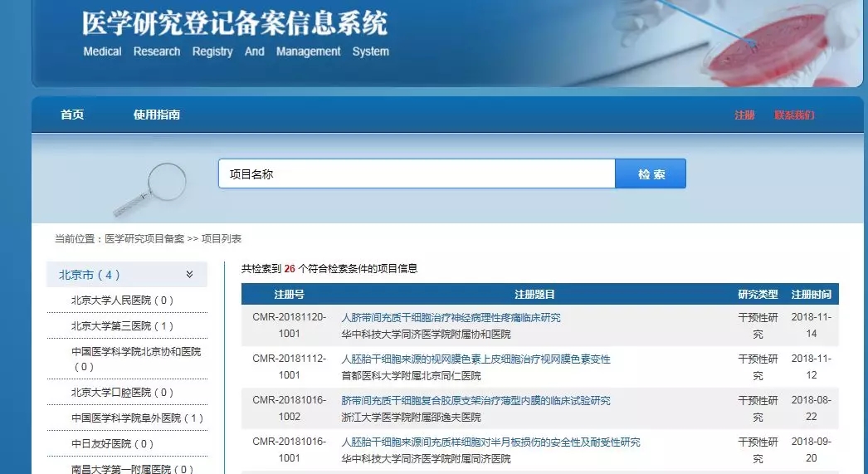Screen dimensions: 868x474
Task: Collapse the 北京市 region chevron
Action: (x=189, y=275)
